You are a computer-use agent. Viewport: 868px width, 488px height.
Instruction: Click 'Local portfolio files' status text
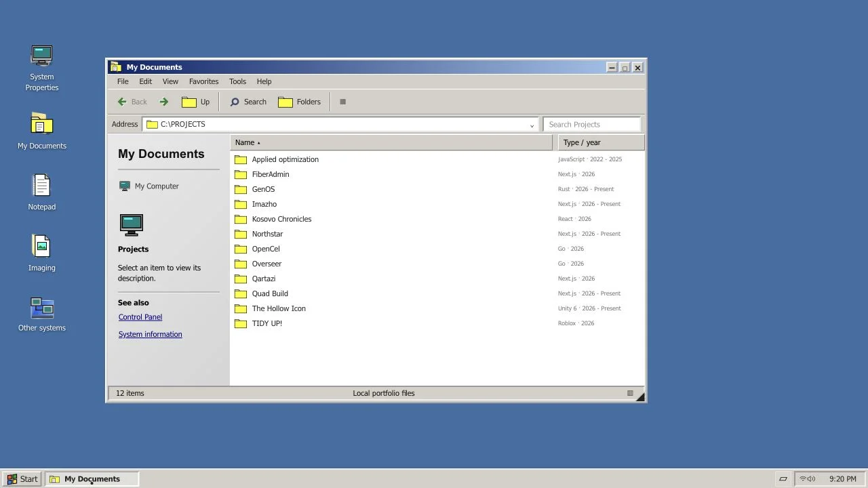384,393
